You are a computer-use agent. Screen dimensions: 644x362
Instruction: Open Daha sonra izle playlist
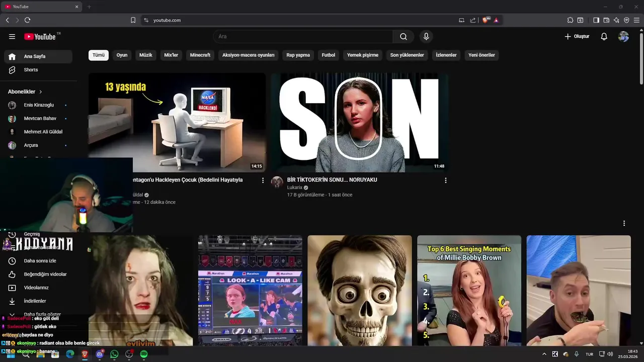pyautogui.click(x=38, y=261)
